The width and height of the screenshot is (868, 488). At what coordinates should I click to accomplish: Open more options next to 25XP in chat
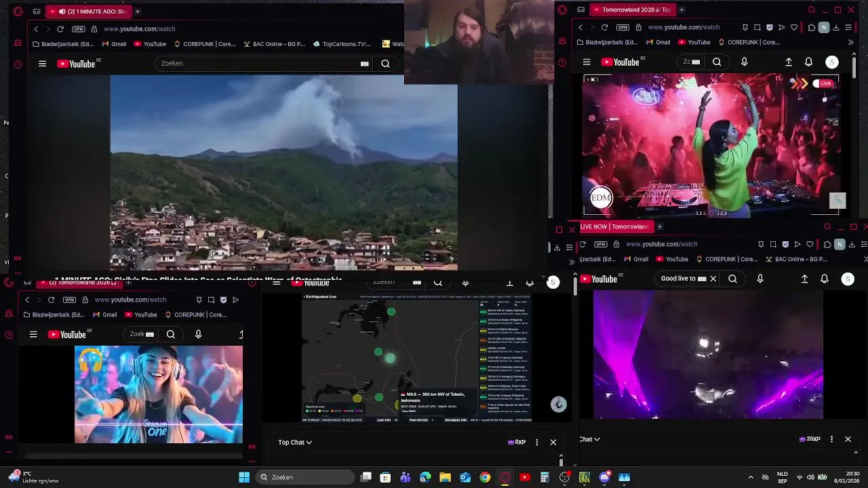(831, 439)
